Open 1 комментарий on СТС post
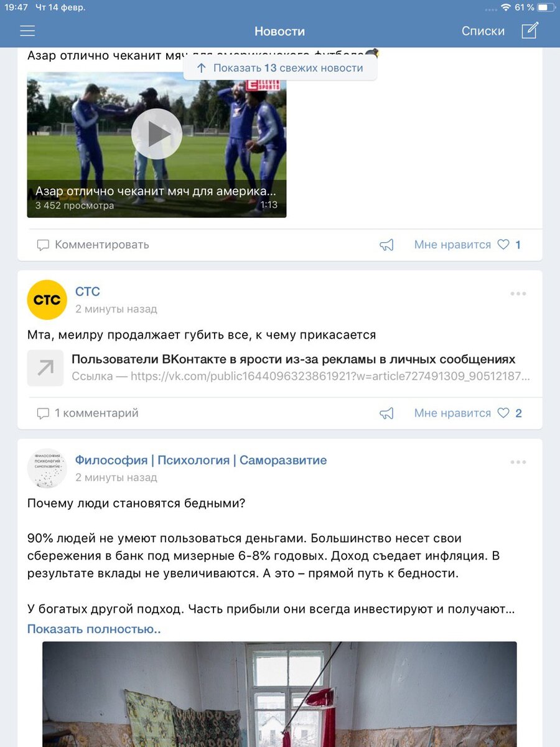Viewport: 560px width, 747px height. [88, 413]
